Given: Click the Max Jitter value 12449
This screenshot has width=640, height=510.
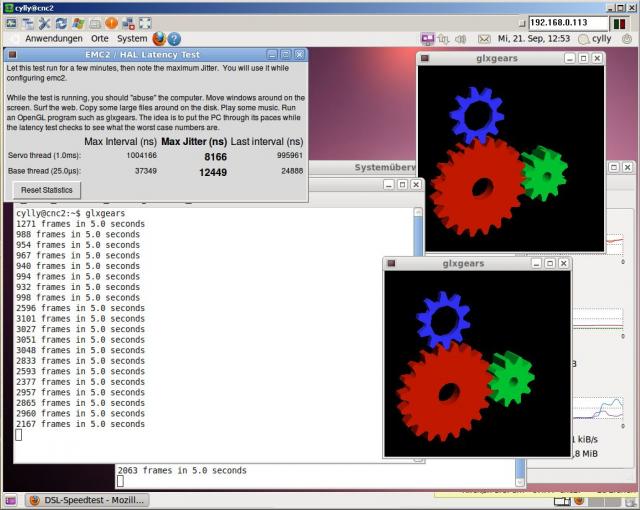Looking at the screenshot, I should (x=213, y=172).
